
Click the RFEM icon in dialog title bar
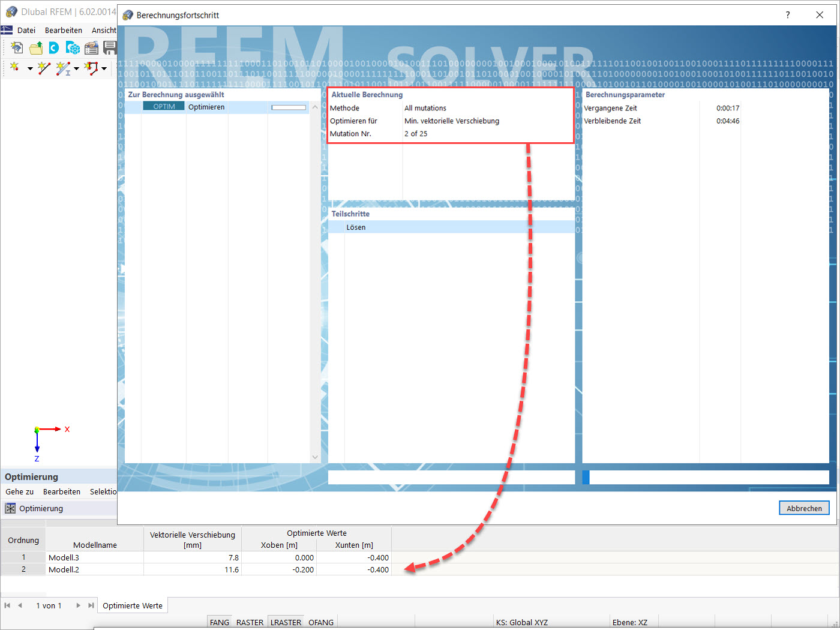point(128,15)
